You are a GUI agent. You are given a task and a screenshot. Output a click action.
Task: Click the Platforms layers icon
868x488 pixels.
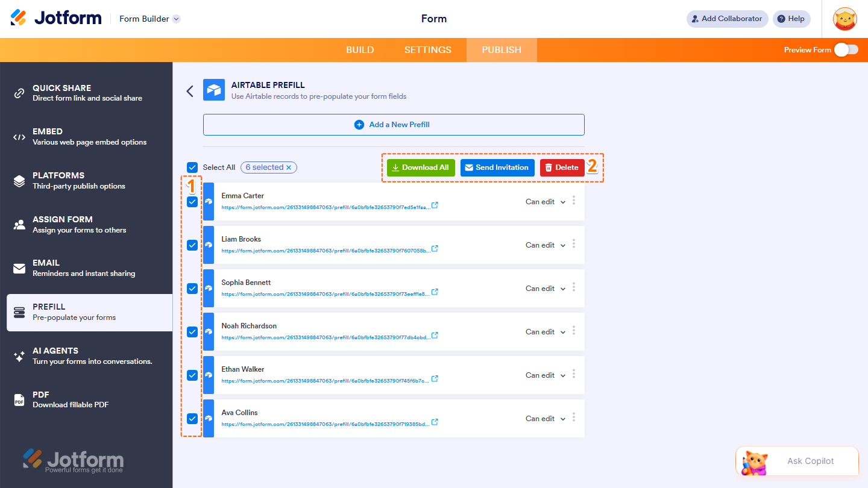tap(19, 181)
